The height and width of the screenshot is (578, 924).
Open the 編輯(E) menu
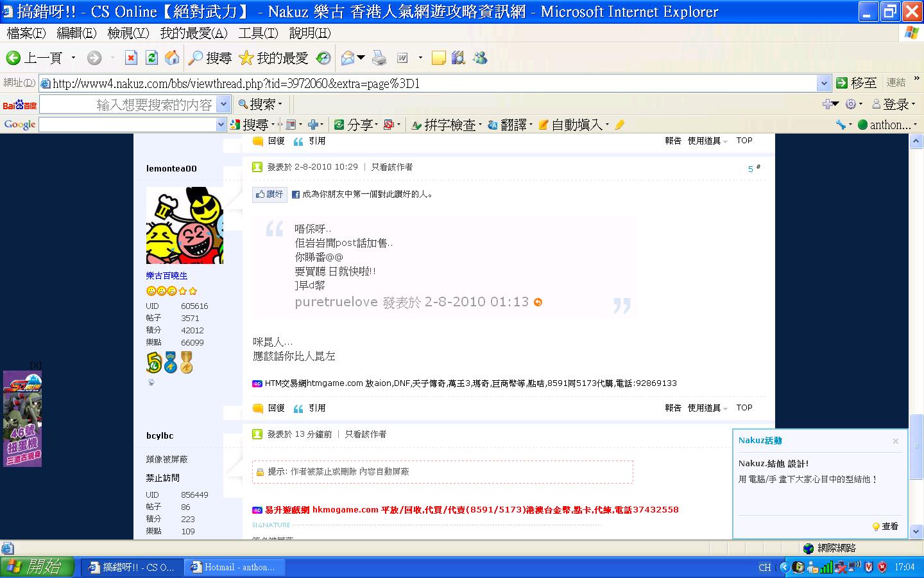point(76,33)
